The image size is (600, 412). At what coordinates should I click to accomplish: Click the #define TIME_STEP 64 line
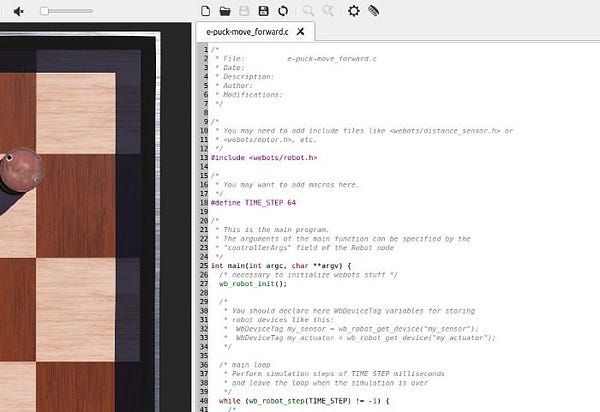click(x=253, y=203)
